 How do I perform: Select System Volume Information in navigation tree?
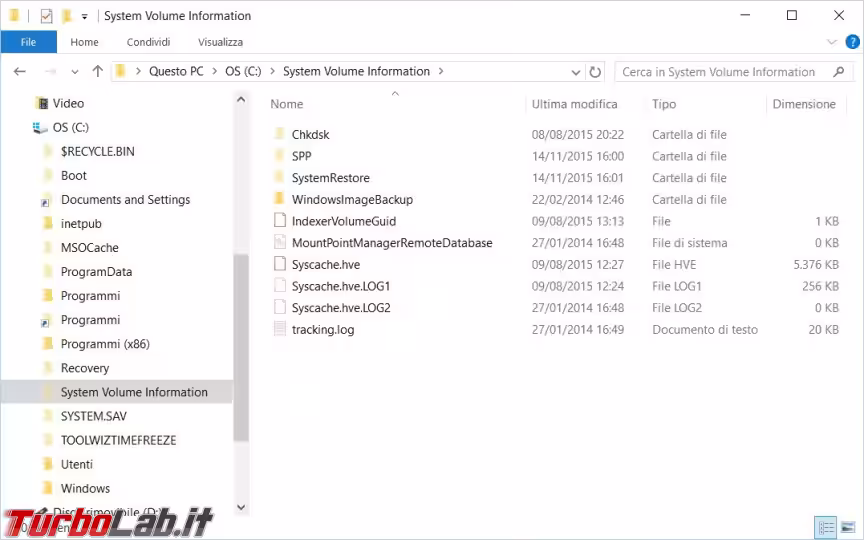coord(134,392)
